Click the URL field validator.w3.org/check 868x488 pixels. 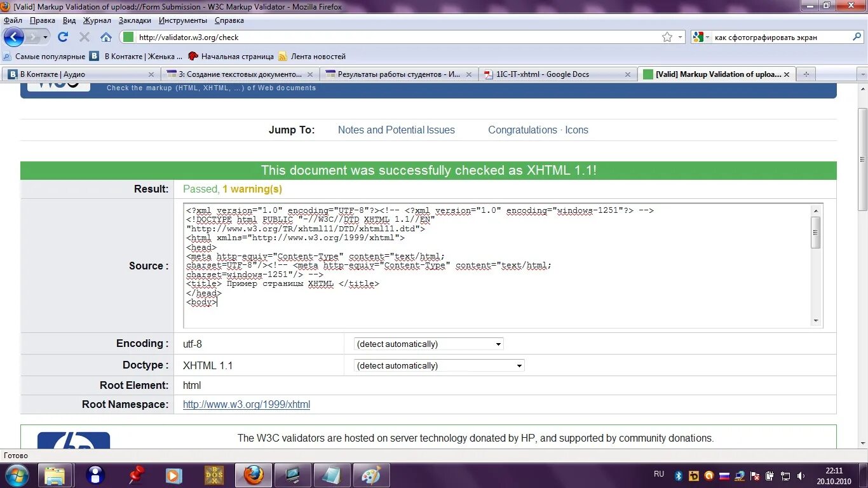[397, 37]
